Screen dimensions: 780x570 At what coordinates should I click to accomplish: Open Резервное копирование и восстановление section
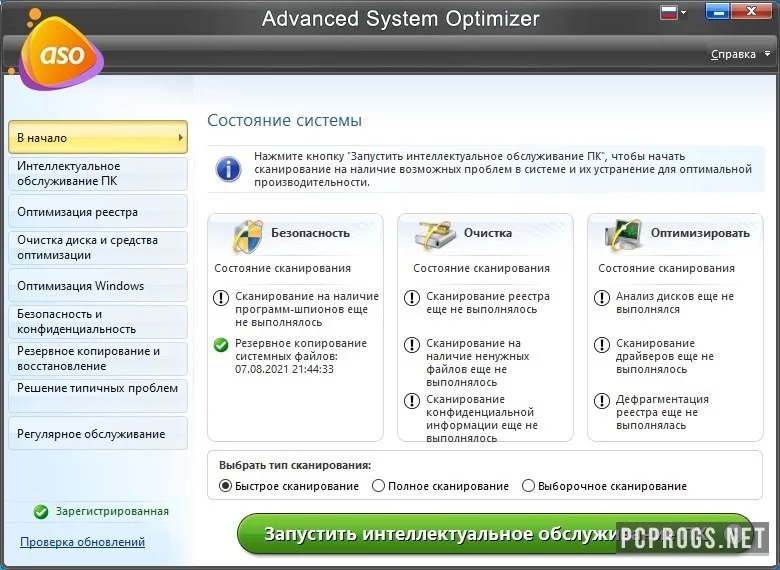pyautogui.click(x=98, y=359)
